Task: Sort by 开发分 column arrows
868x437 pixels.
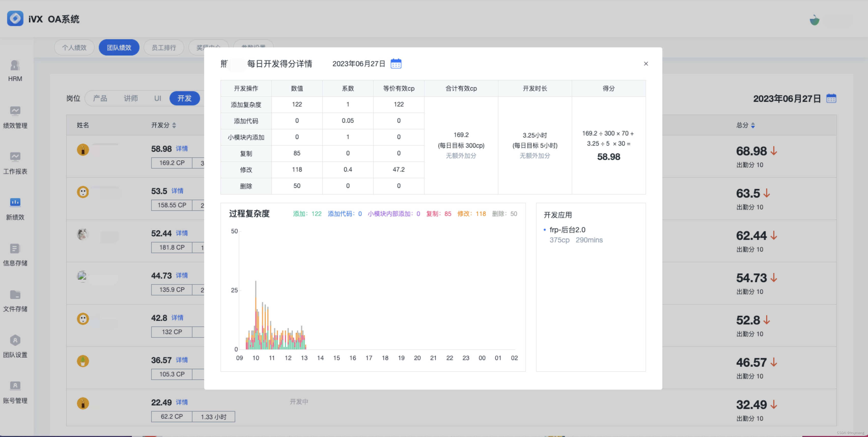Action: pyautogui.click(x=174, y=126)
